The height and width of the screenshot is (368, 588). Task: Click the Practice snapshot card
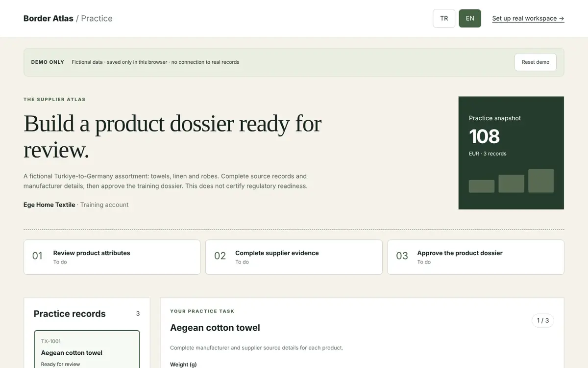pyautogui.click(x=511, y=153)
